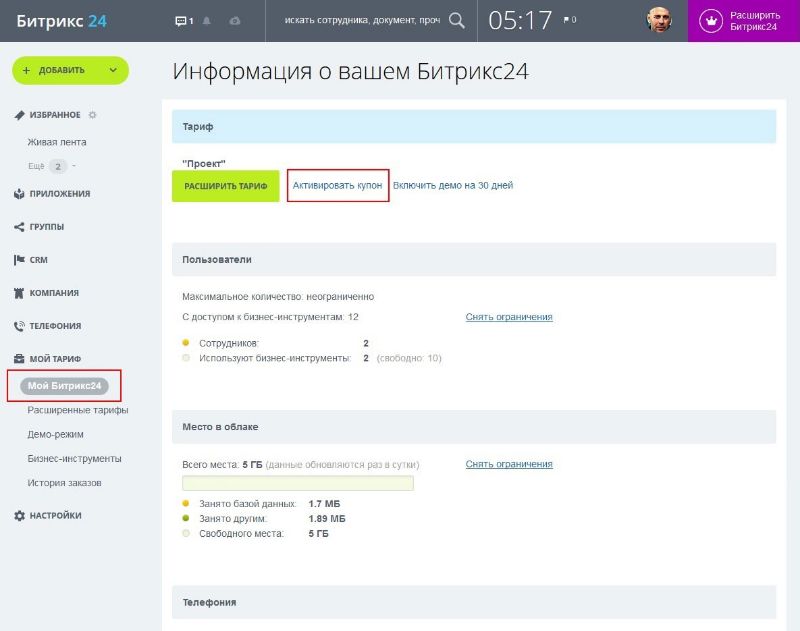Click the Приложения cube icon
The width and height of the screenshot is (800, 631).
pos(19,194)
